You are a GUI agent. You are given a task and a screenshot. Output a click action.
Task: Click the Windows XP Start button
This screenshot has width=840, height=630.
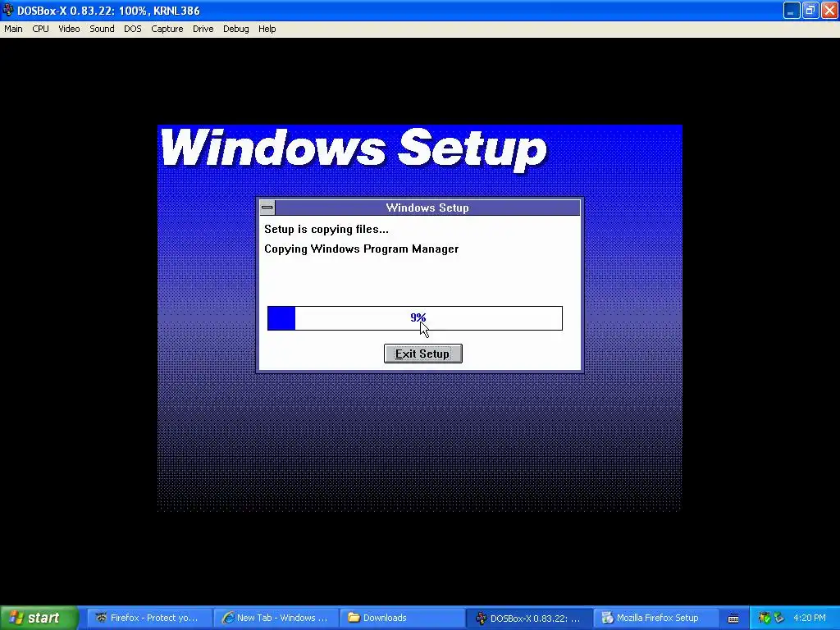point(39,618)
